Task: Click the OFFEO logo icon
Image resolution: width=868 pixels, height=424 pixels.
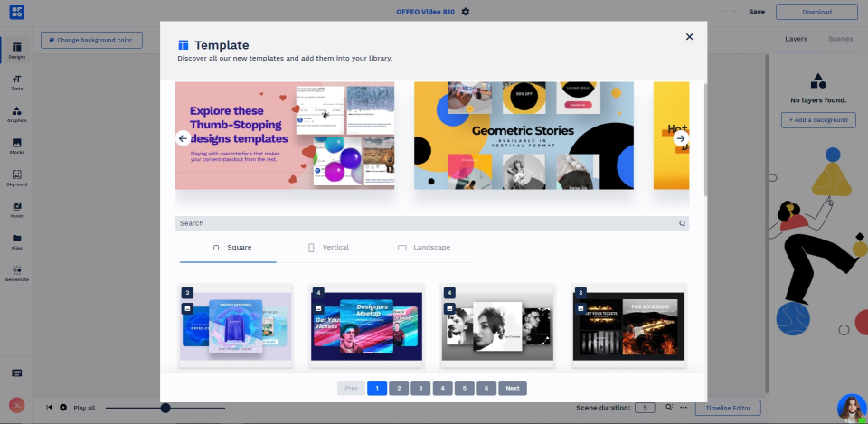Action: coord(16,12)
